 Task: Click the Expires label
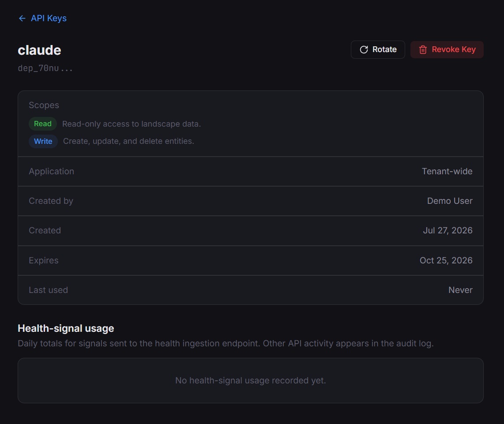(x=44, y=260)
